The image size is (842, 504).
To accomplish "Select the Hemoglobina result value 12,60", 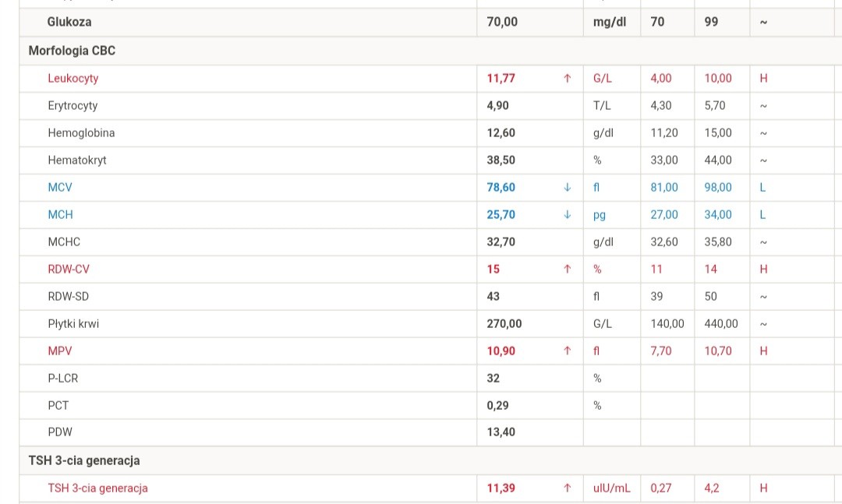I will 501,132.
